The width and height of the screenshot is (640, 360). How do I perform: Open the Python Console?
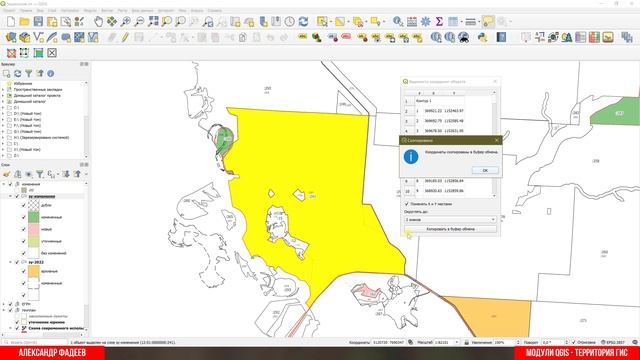[x=482, y=38]
